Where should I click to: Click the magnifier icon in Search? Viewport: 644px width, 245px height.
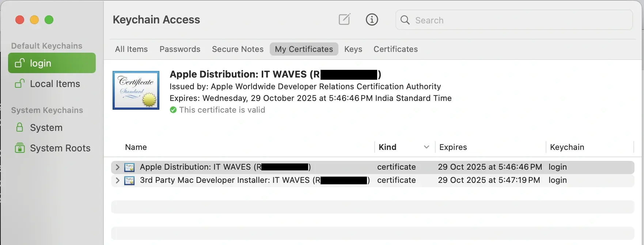click(x=405, y=20)
